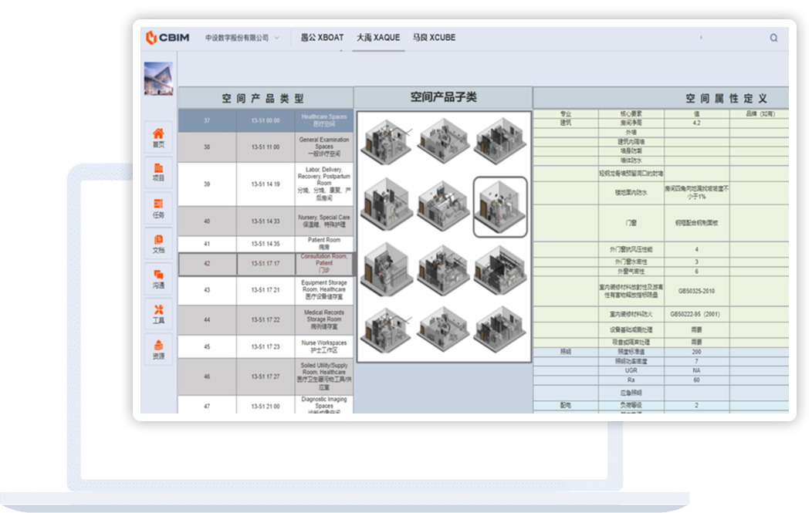
Task: Switch to the 愚公 XBOAT tab
Action: coord(321,38)
